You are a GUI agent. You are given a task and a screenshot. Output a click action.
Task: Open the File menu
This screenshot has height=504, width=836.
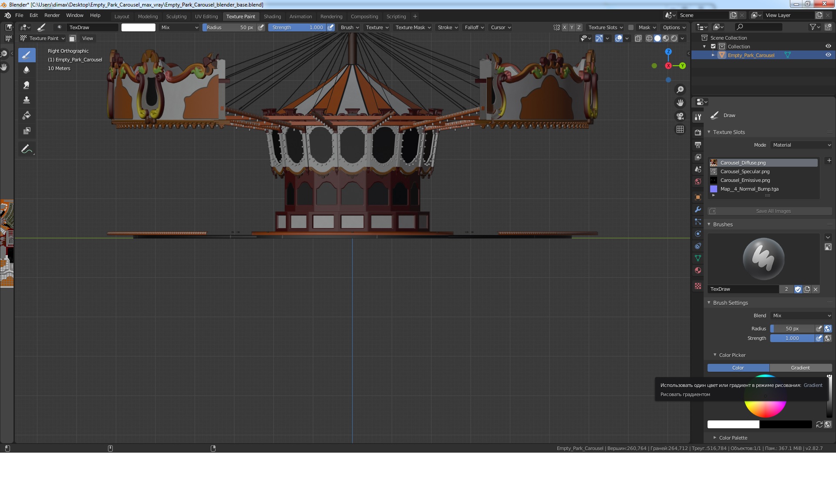(x=19, y=15)
